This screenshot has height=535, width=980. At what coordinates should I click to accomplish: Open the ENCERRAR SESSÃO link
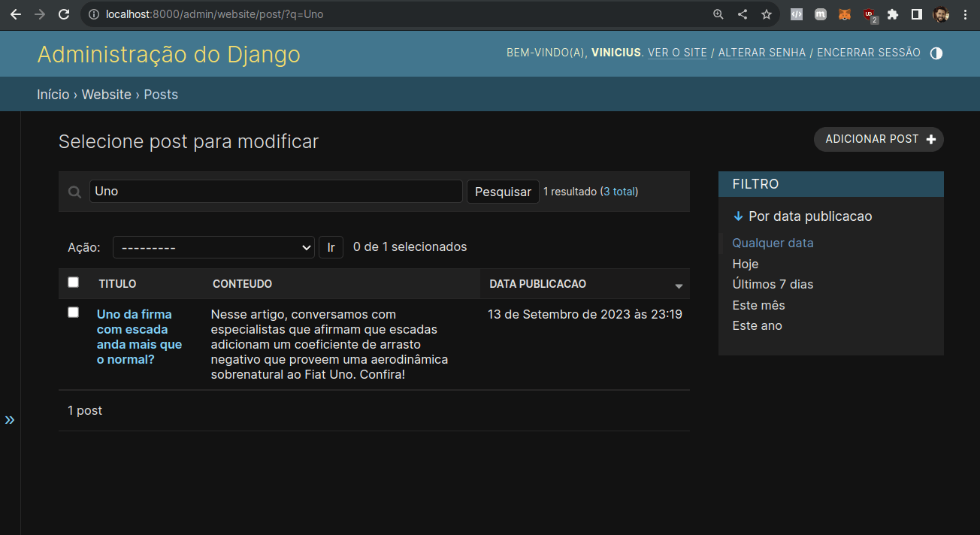pos(868,53)
